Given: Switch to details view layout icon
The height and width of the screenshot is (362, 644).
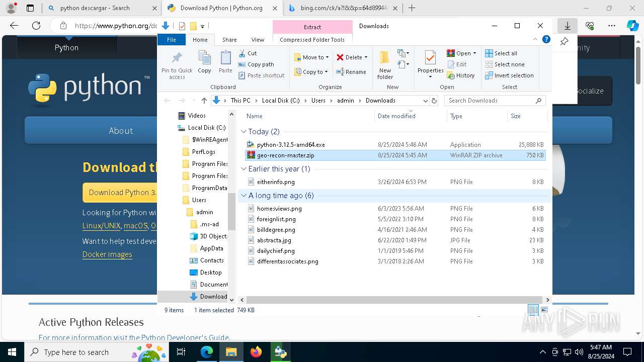Looking at the screenshot, I should tap(533, 310).
